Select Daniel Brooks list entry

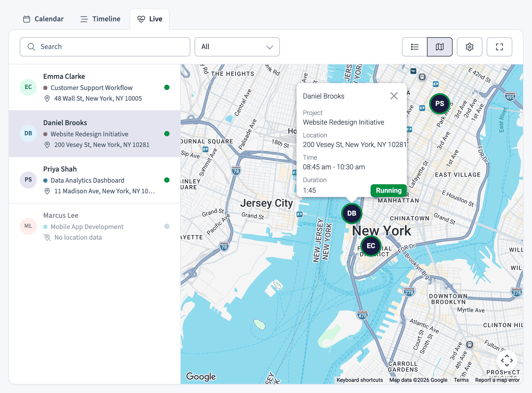95,134
